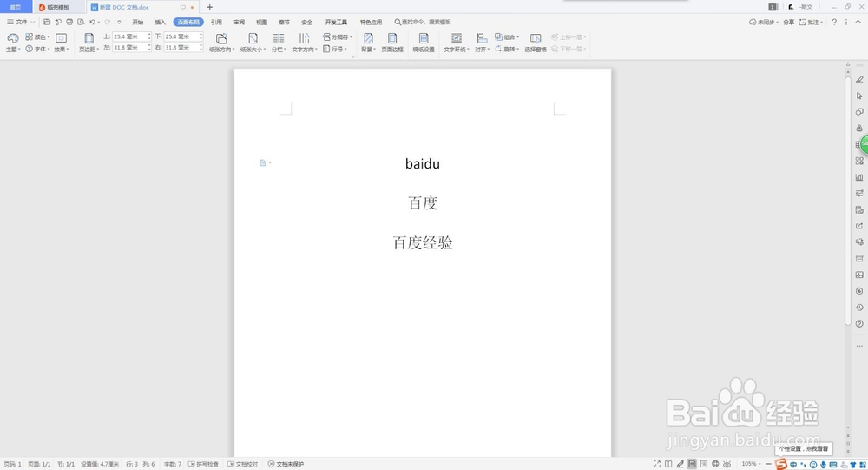Viewport: 868px width, 470px height.
Task: Click the 分享 share button
Action: pos(789,23)
